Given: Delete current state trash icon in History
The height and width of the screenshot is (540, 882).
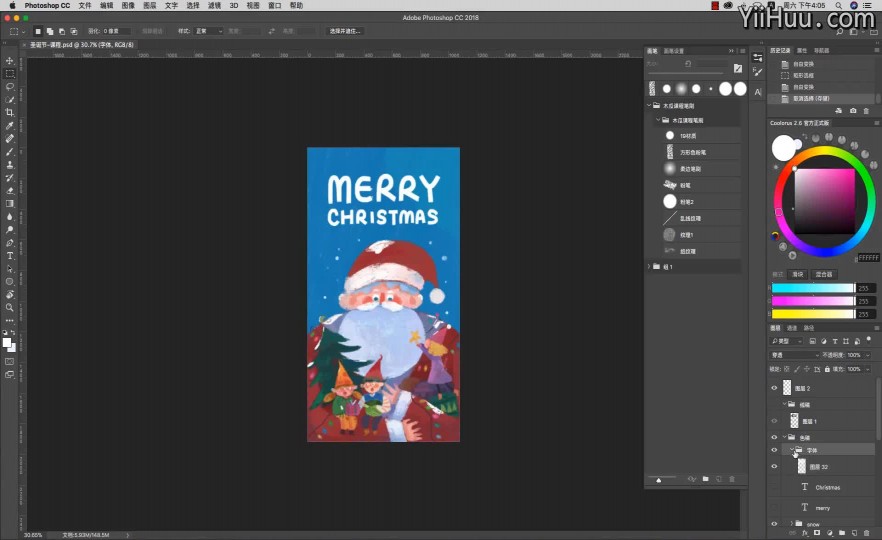Looking at the screenshot, I should coord(866,111).
